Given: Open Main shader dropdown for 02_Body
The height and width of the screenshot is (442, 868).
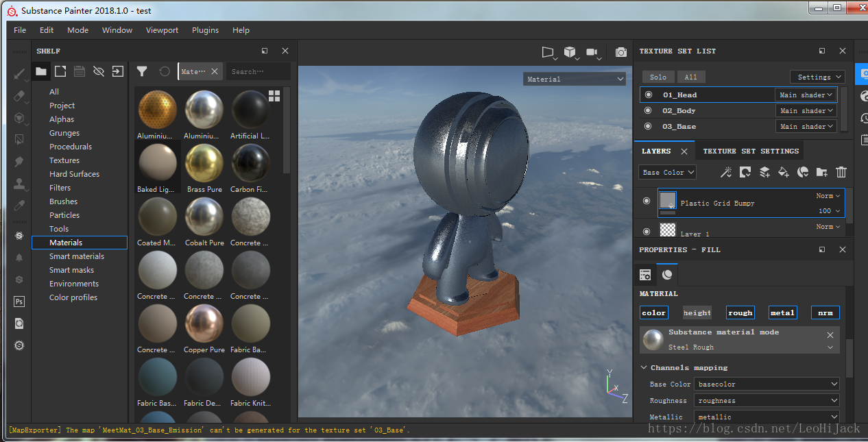Looking at the screenshot, I should 806,110.
